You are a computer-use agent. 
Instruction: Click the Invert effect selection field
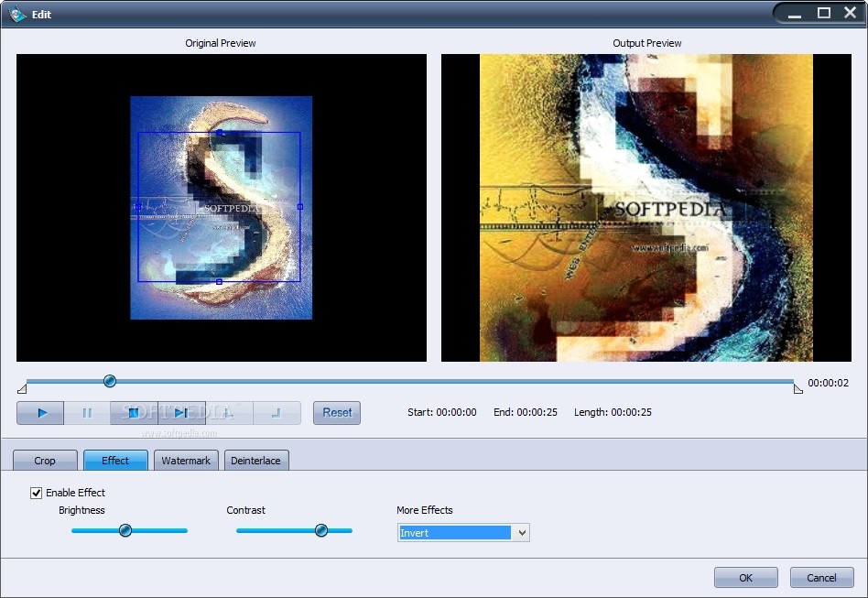click(455, 533)
